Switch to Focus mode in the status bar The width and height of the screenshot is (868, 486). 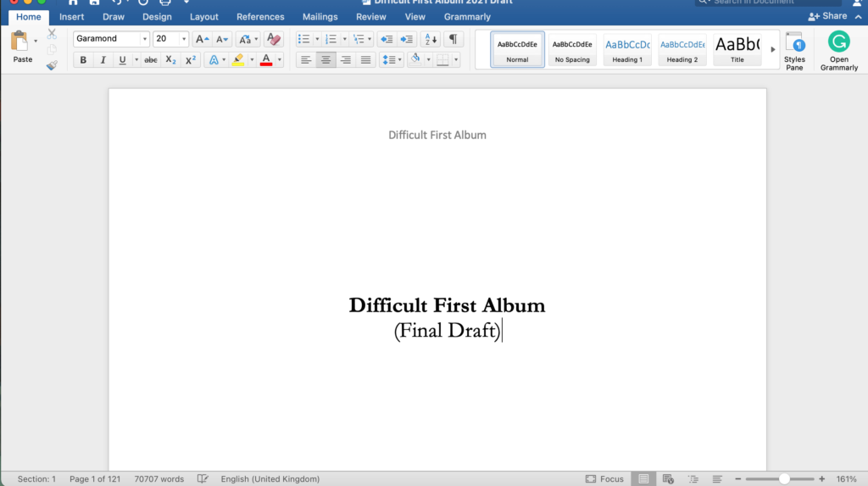click(604, 479)
